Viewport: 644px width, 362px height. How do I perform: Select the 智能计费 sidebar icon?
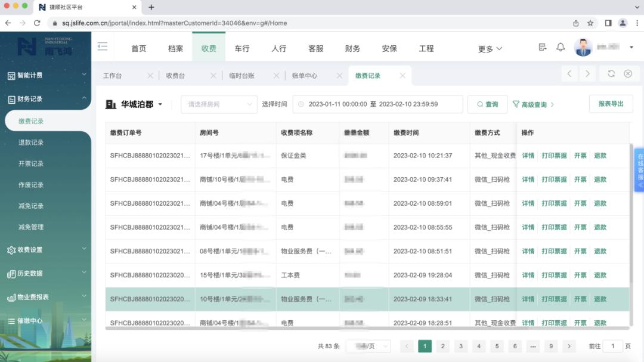coord(12,76)
